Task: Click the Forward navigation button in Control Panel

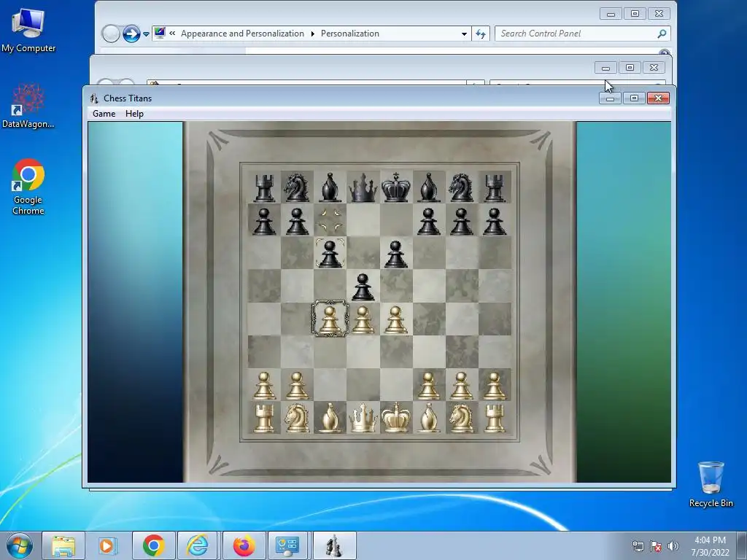Action: pos(131,34)
